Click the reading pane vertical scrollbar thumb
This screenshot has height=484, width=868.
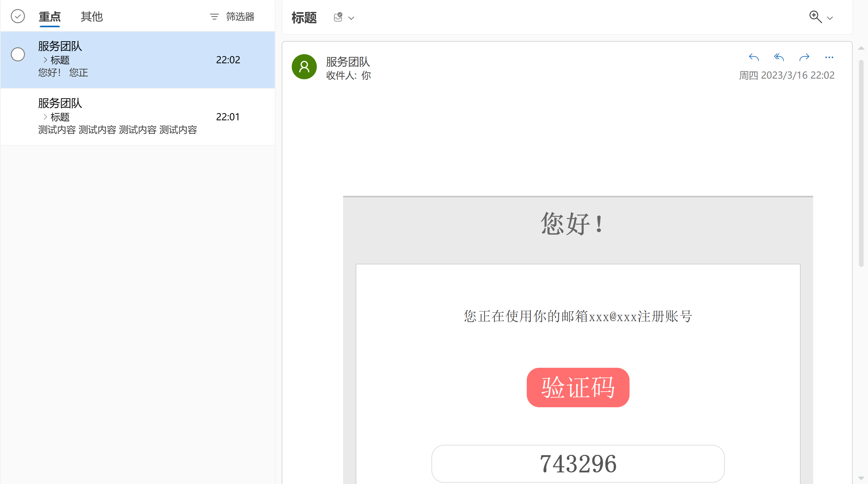coord(861,163)
